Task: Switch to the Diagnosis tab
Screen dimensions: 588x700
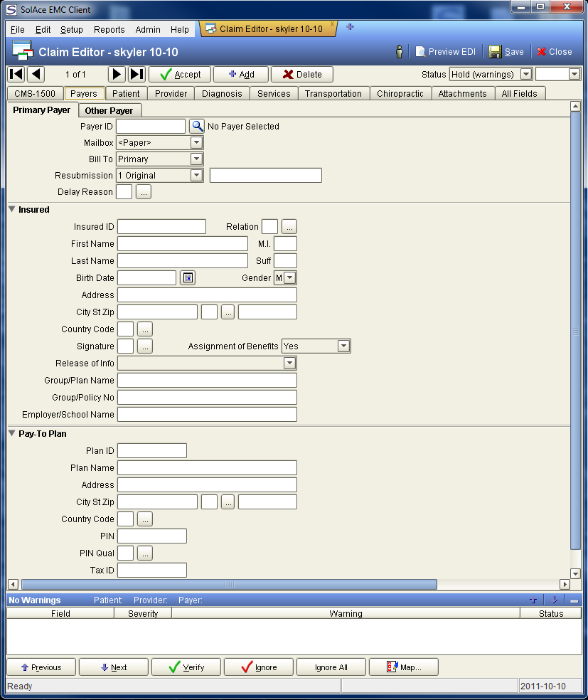Action: pos(222,94)
